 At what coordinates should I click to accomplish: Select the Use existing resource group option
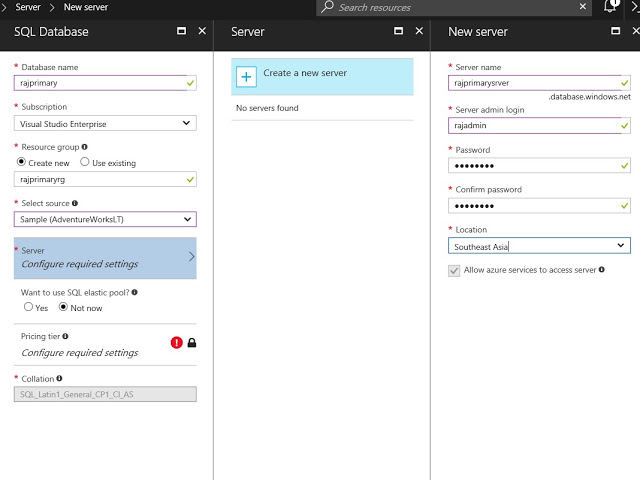click(x=85, y=162)
